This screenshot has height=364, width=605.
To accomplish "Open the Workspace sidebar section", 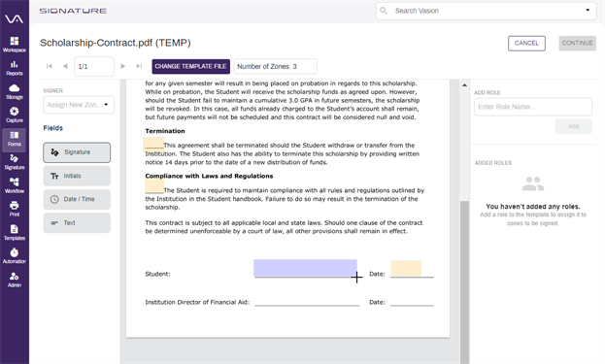I will 15,45.
